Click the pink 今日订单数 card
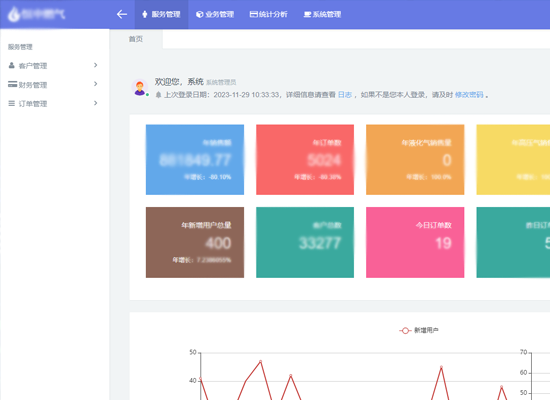550x400 pixels. (x=415, y=242)
